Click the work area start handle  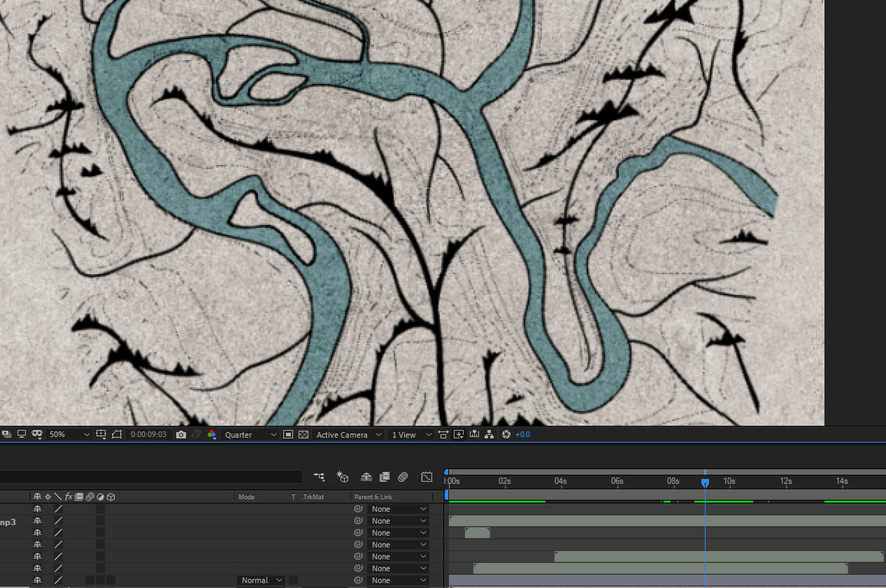(x=448, y=495)
